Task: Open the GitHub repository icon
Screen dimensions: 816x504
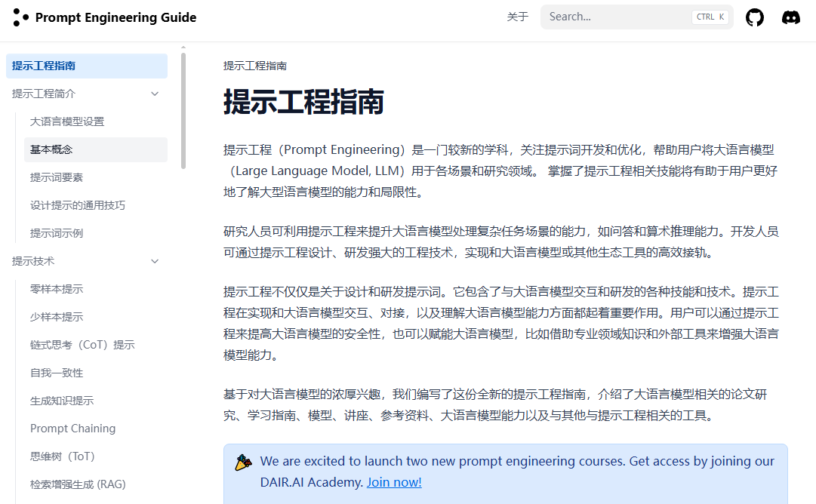Action: (754, 17)
